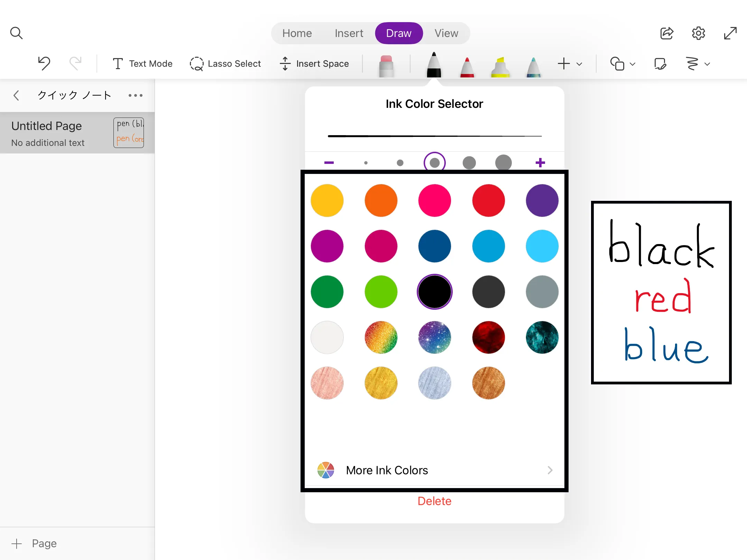Switch to Text Mode
This screenshot has height=560, width=747.
142,64
